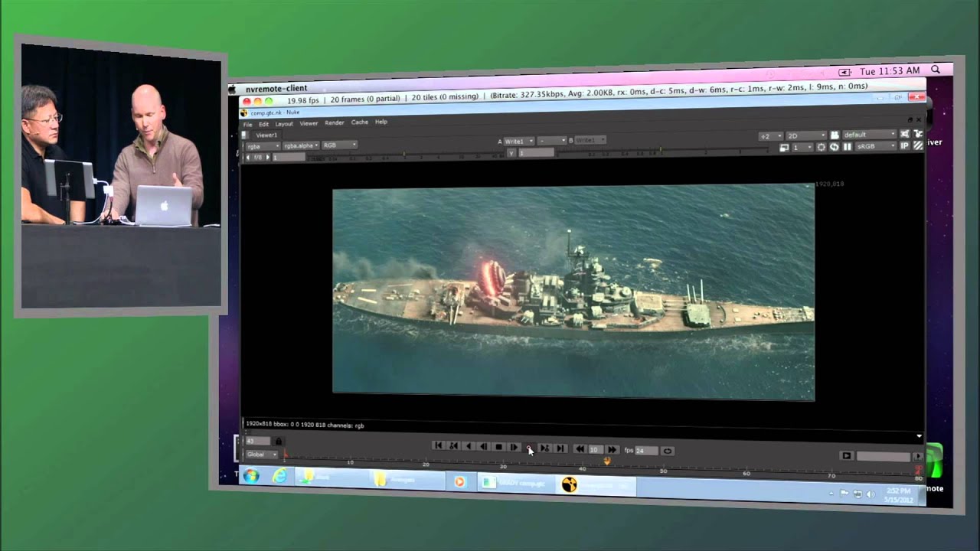Select the Viewer1 tab

266,135
